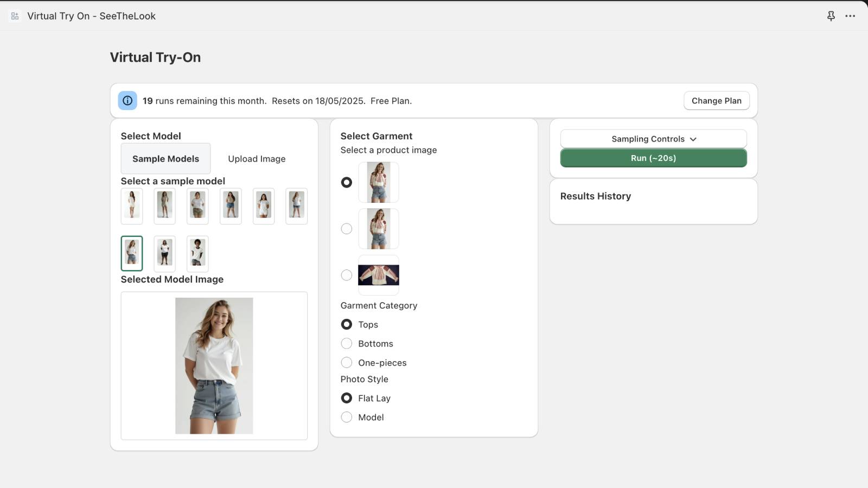Pick the sample model with beige top and denim shorts
The width and height of the screenshot is (868, 488).
click(231, 206)
